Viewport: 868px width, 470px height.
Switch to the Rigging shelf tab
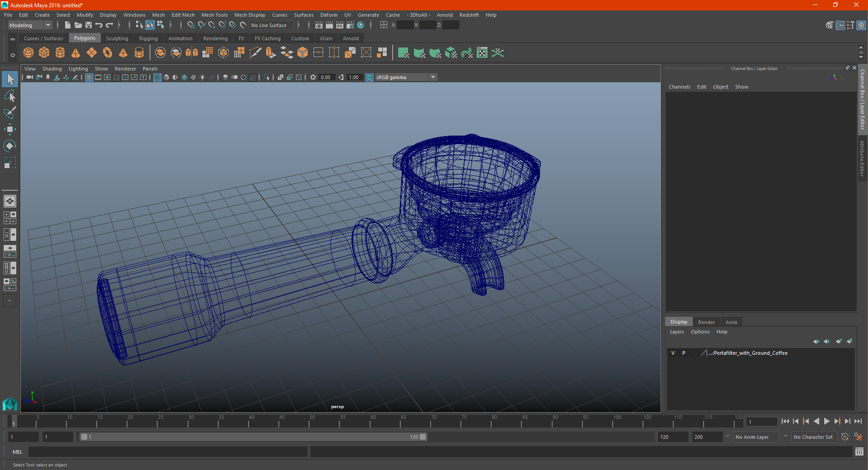[148, 38]
